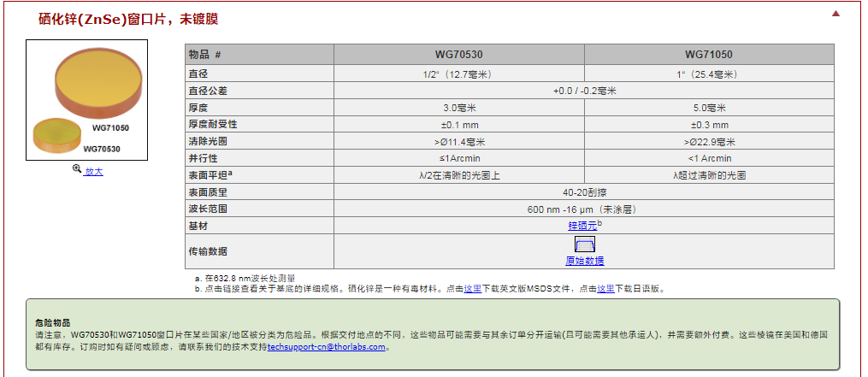Click 这里 link for English MSDS file
868x377 pixels.
coord(472,289)
